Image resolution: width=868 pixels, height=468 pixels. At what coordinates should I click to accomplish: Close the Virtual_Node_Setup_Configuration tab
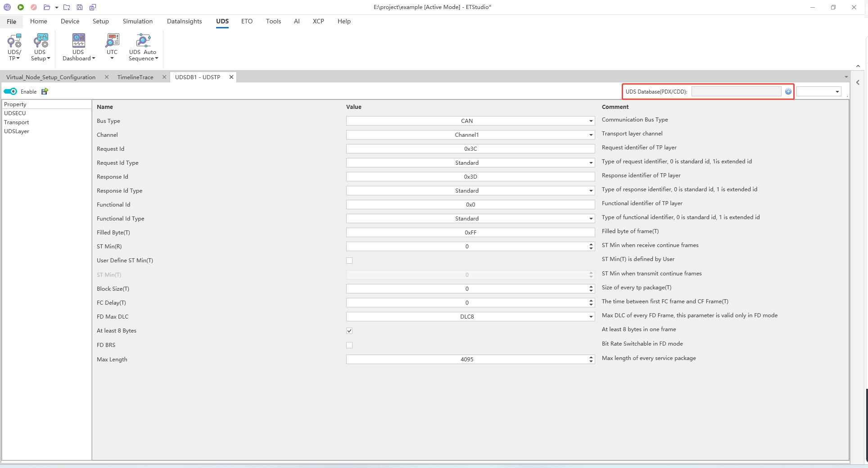point(107,77)
